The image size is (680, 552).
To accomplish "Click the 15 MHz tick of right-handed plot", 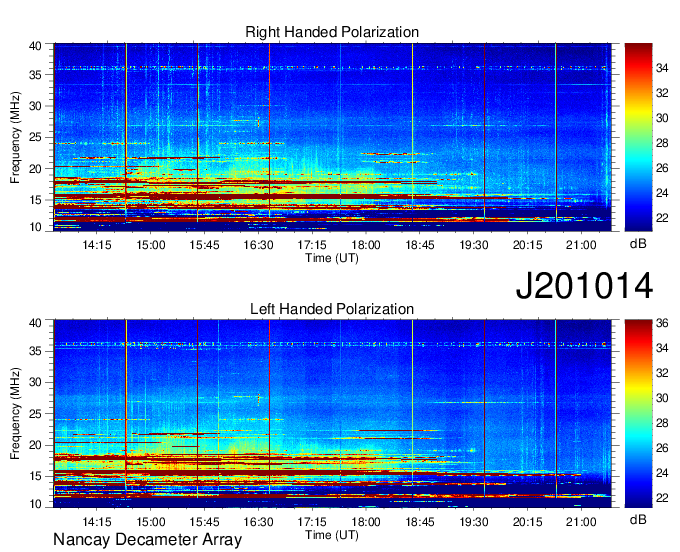I will point(36,200).
